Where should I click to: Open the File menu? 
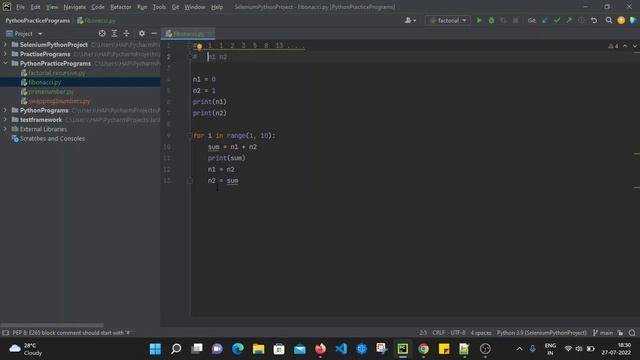pos(20,7)
